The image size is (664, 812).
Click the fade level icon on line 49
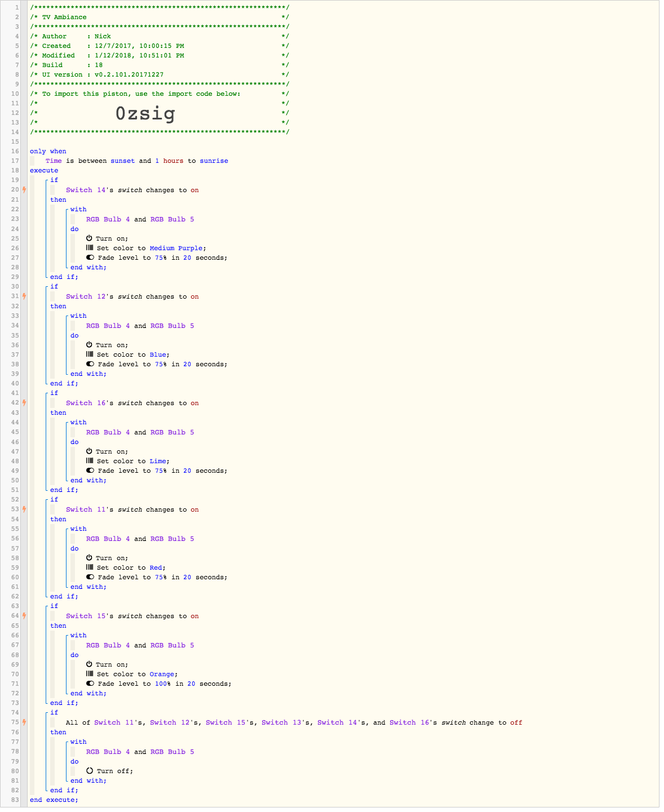pyautogui.click(x=90, y=471)
